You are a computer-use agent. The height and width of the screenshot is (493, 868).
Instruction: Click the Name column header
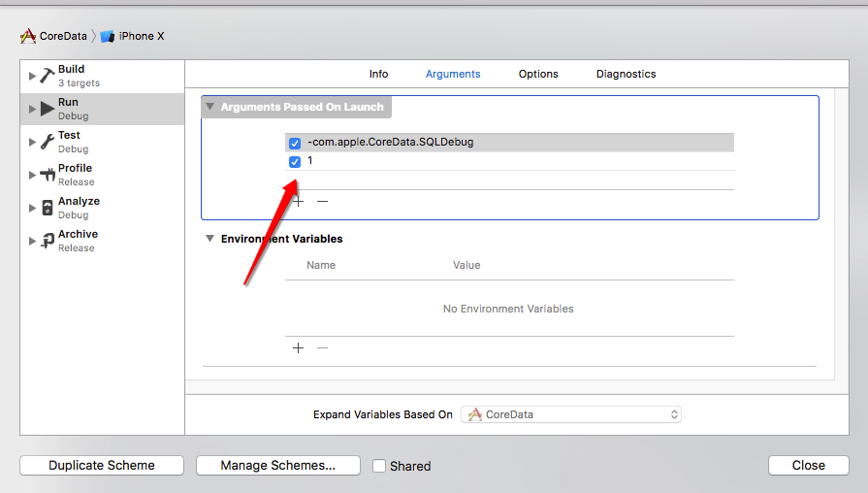pyautogui.click(x=321, y=265)
